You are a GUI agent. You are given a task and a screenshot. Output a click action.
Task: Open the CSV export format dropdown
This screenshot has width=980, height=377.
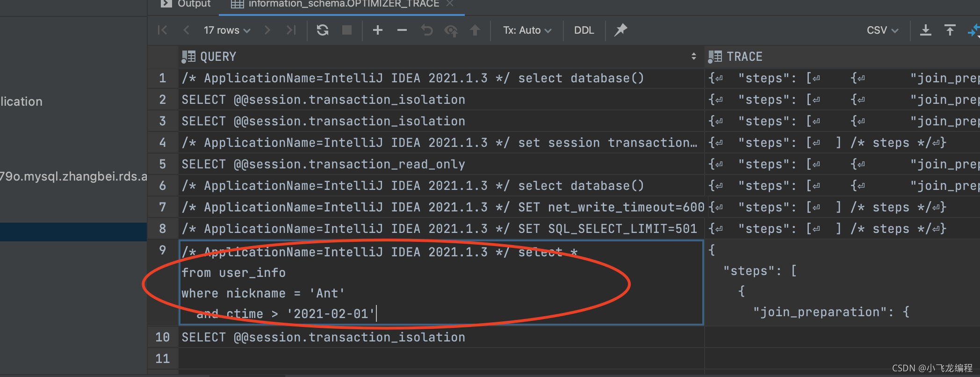coord(882,30)
